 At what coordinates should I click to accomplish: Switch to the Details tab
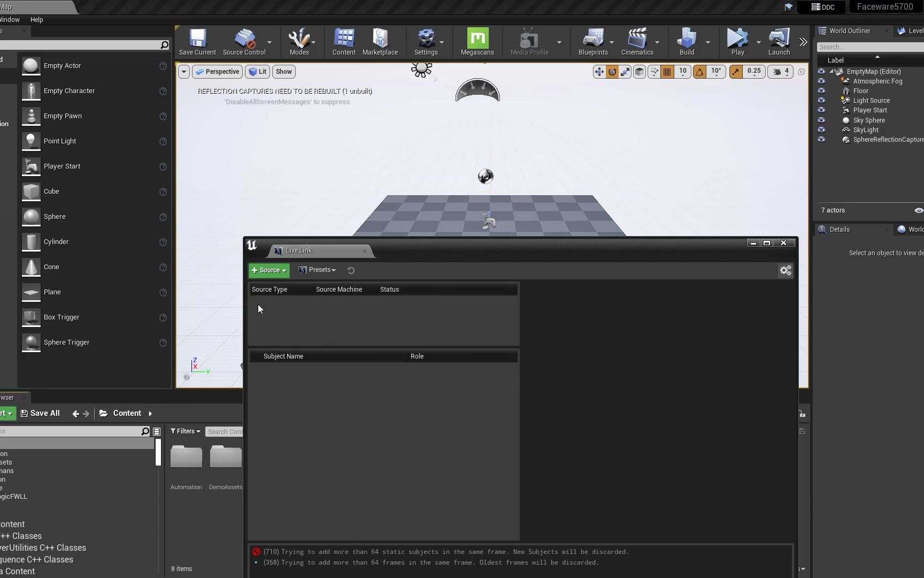(x=840, y=229)
